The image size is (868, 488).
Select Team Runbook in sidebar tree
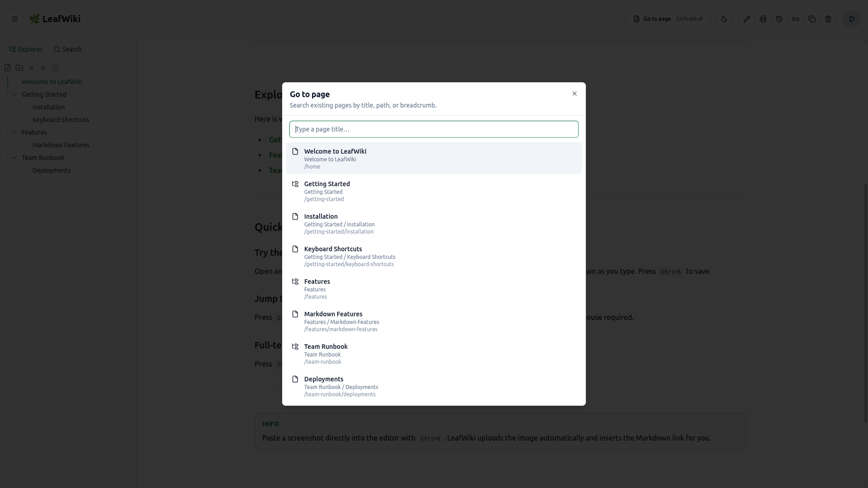pyautogui.click(x=43, y=158)
